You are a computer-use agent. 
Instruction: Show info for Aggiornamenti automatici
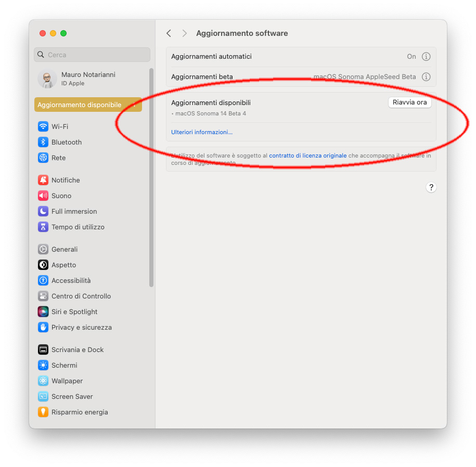point(426,57)
